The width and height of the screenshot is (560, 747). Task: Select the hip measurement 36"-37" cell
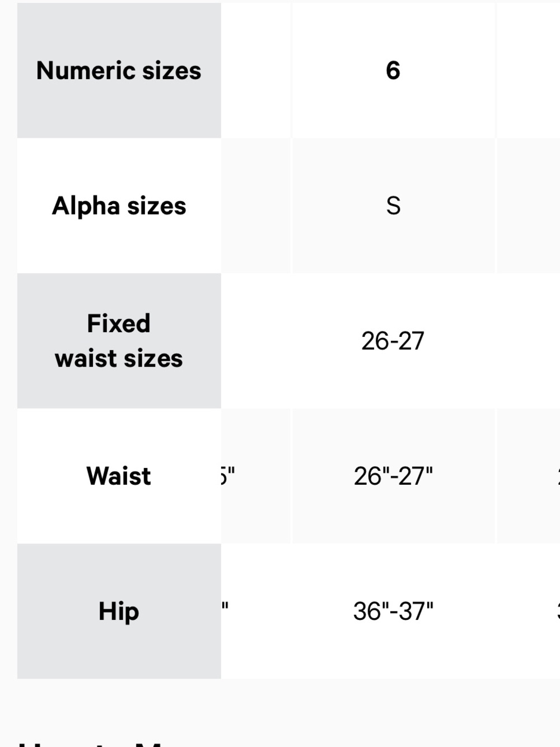pos(393,611)
